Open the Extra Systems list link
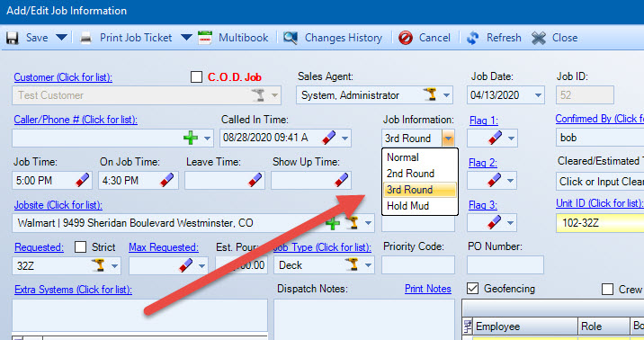 [73, 290]
